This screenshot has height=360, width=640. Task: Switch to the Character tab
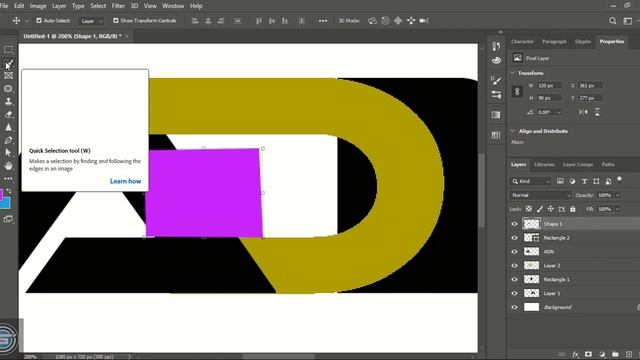tap(522, 41)
